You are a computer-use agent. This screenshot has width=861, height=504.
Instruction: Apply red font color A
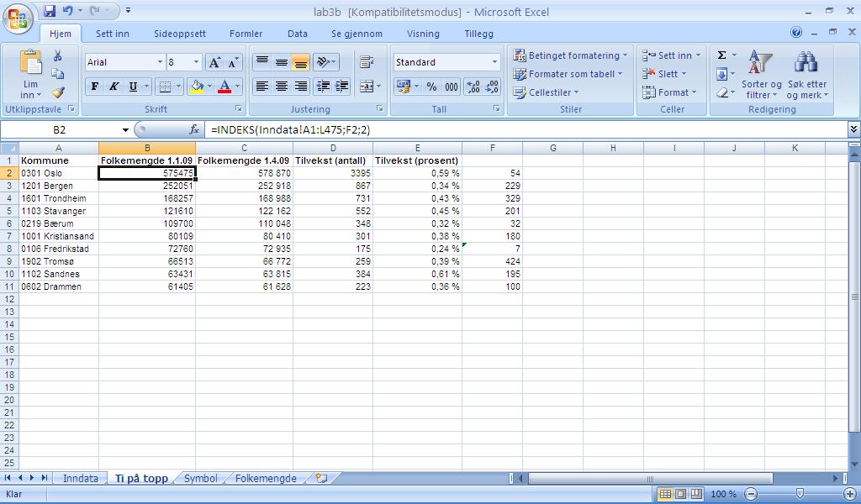pos(224,87)
